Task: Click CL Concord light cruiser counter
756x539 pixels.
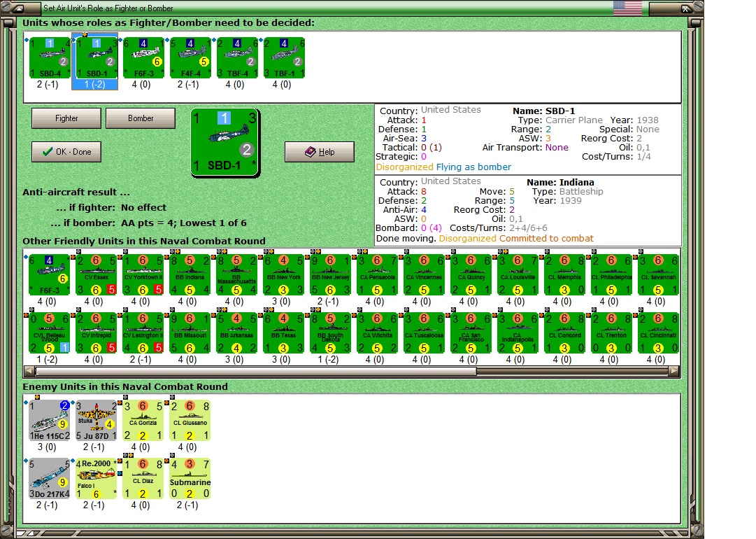Action: click(x=564, y=333)
